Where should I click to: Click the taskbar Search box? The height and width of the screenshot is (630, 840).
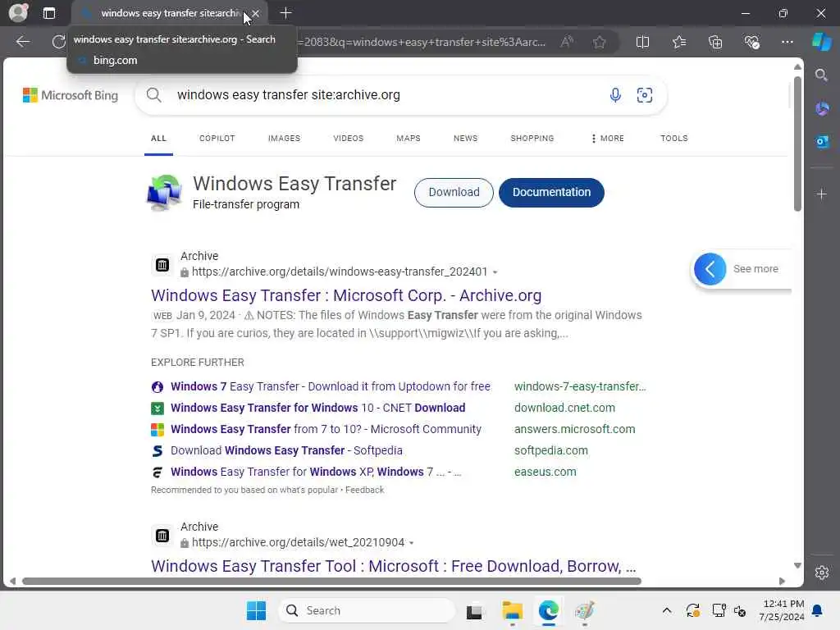[367, 610]
